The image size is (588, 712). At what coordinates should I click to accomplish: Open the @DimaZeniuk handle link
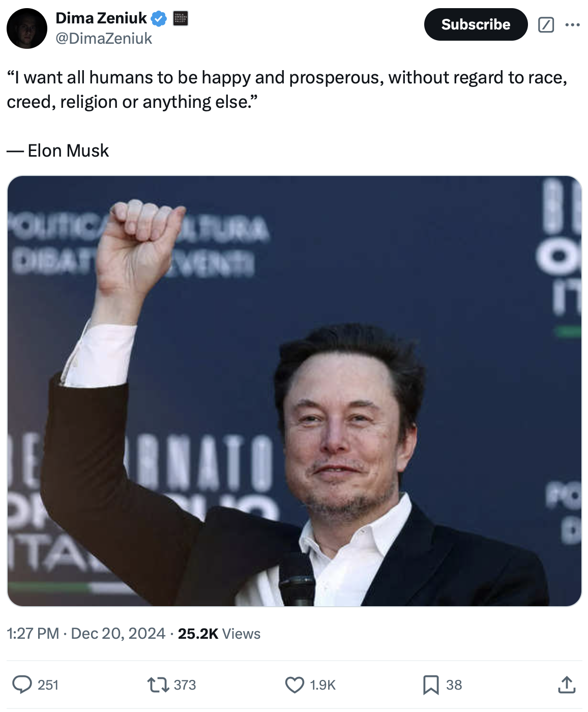[x=104, y=39]
